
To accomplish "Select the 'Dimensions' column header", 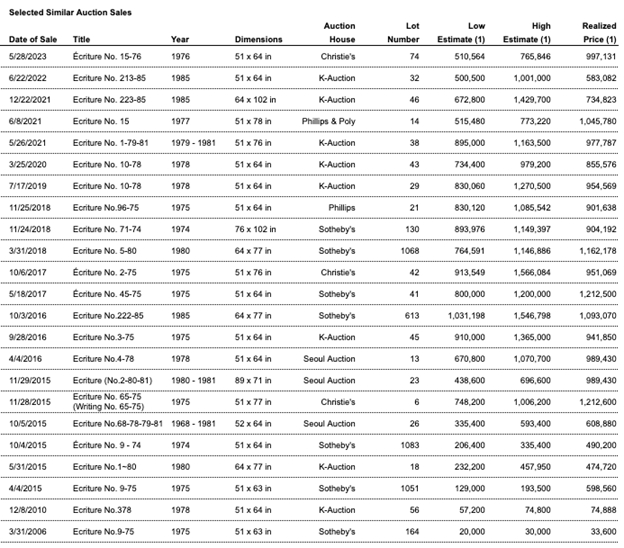I will coord(258,40).
